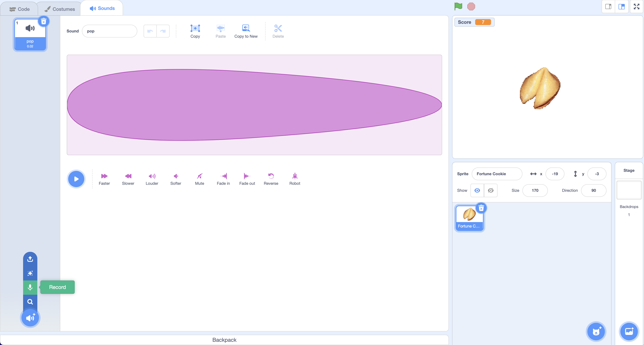Click the surprise sound sparkle icon
Image resolution: width=644 pixels, height=345 pixels.
point(30,273)
